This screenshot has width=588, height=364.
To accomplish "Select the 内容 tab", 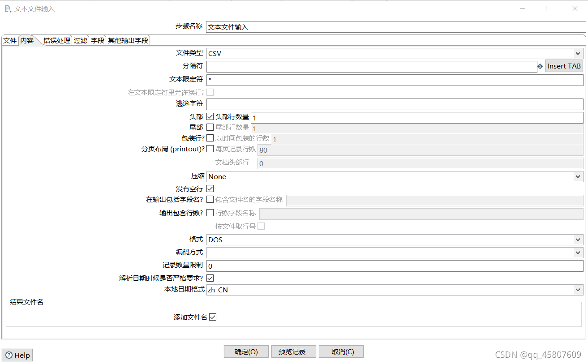I will (27, 40).
